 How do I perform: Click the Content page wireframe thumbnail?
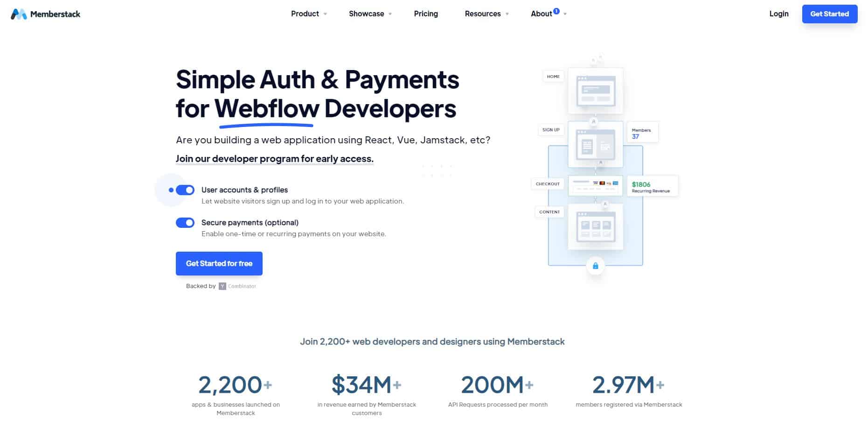pyautogui.click(x=596, y=226)
